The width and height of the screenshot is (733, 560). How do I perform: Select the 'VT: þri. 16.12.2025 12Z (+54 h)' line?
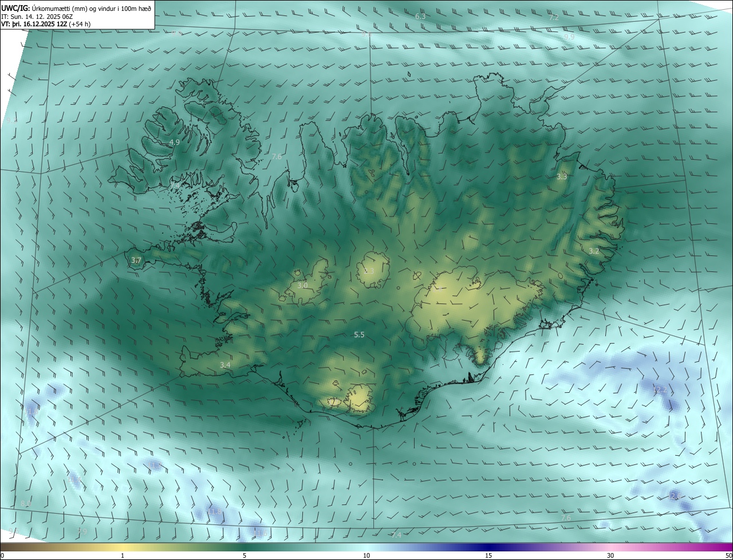(46, 23)
